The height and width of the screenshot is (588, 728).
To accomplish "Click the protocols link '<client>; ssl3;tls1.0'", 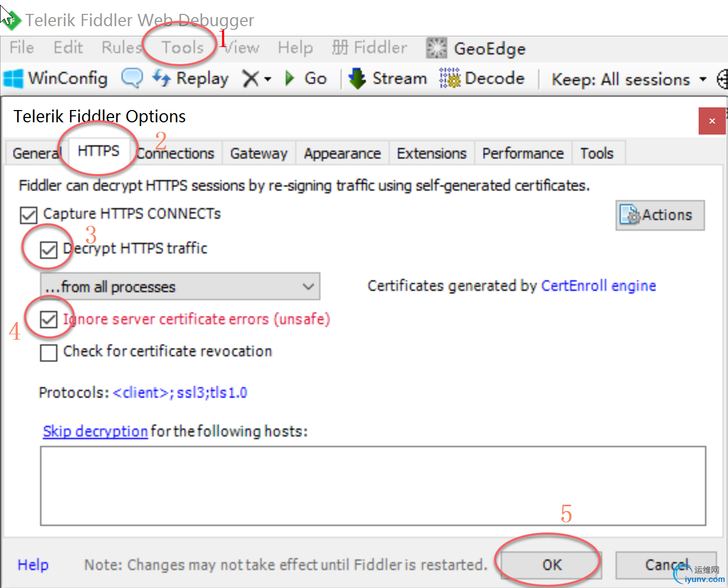I will pos(180,393).
